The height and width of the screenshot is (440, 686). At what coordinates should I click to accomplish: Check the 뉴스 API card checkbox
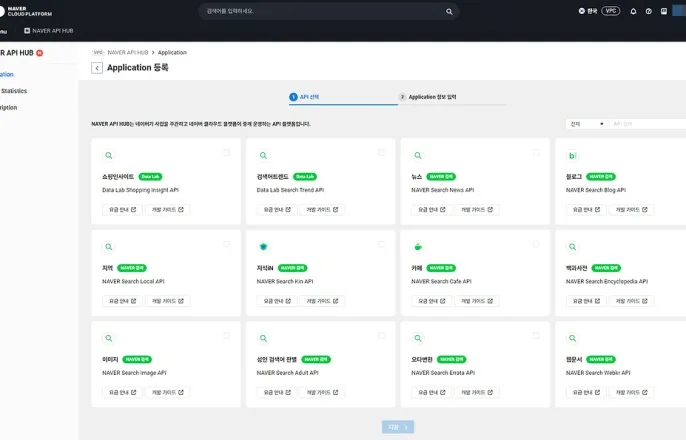tap(536, 153)
